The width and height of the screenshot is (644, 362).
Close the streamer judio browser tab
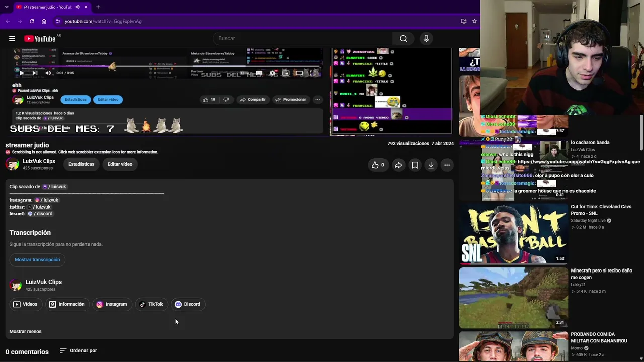(86, 7)
